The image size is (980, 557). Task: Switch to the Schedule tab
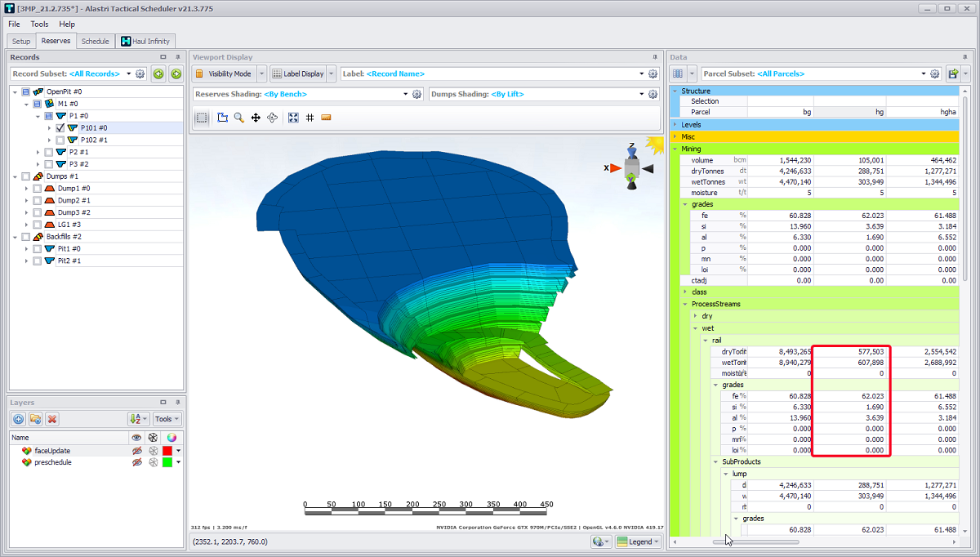click(x=95, y=41)
